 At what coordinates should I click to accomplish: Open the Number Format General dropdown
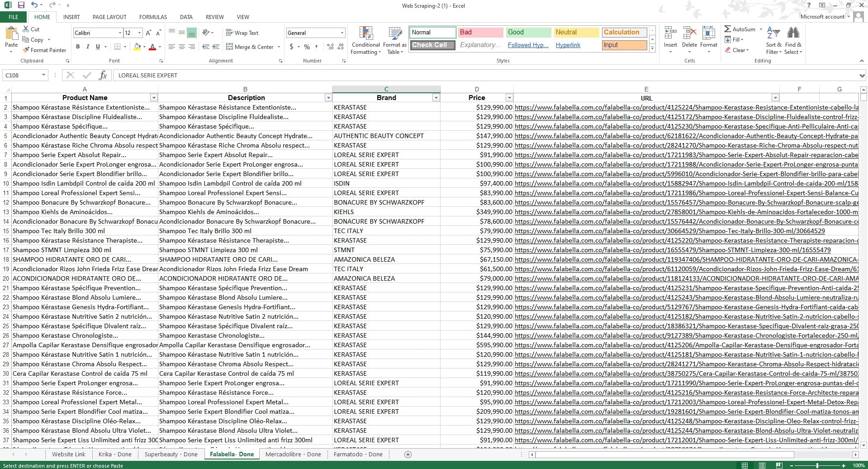pos(342,33)
